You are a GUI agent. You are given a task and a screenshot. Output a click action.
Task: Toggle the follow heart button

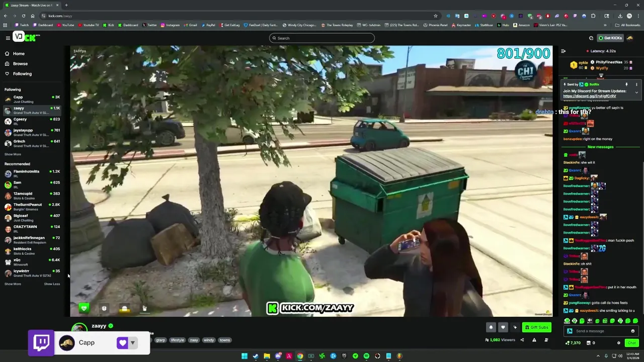coord(503,327)
